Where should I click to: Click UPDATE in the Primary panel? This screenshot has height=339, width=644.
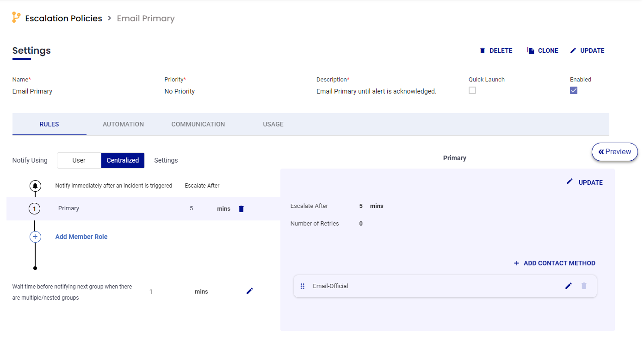point(584,182)
